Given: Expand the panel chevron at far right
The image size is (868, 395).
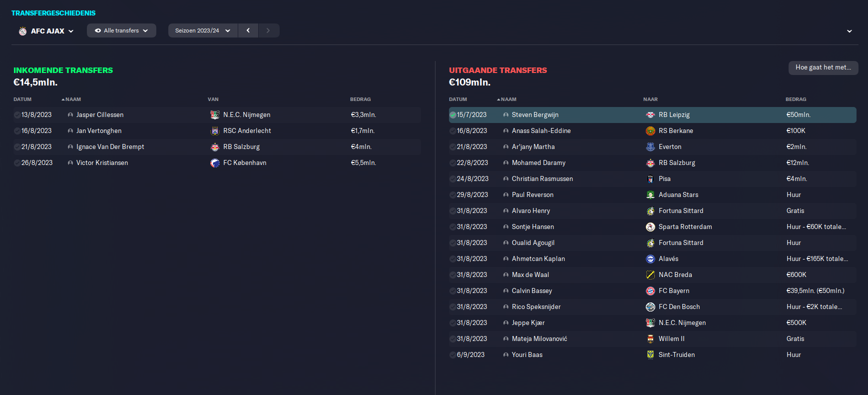Looking at the screenshot, I should (x=849, y=31).
